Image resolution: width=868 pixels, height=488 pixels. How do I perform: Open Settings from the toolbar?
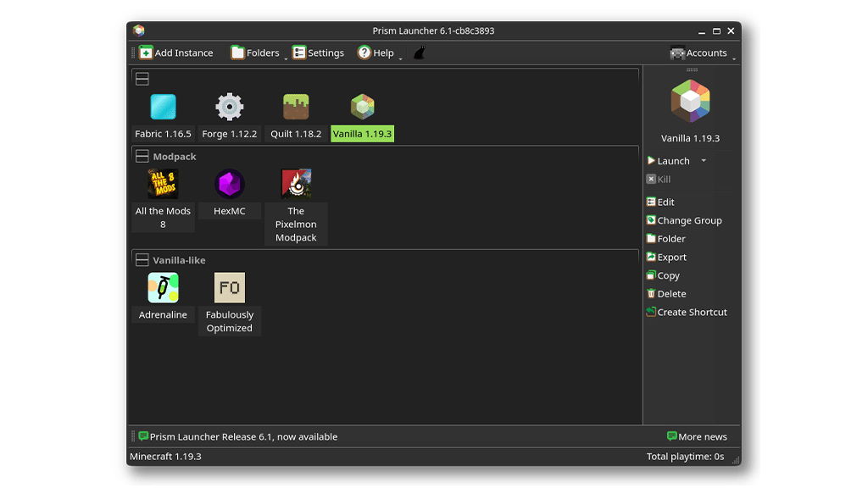pos(319,53)
